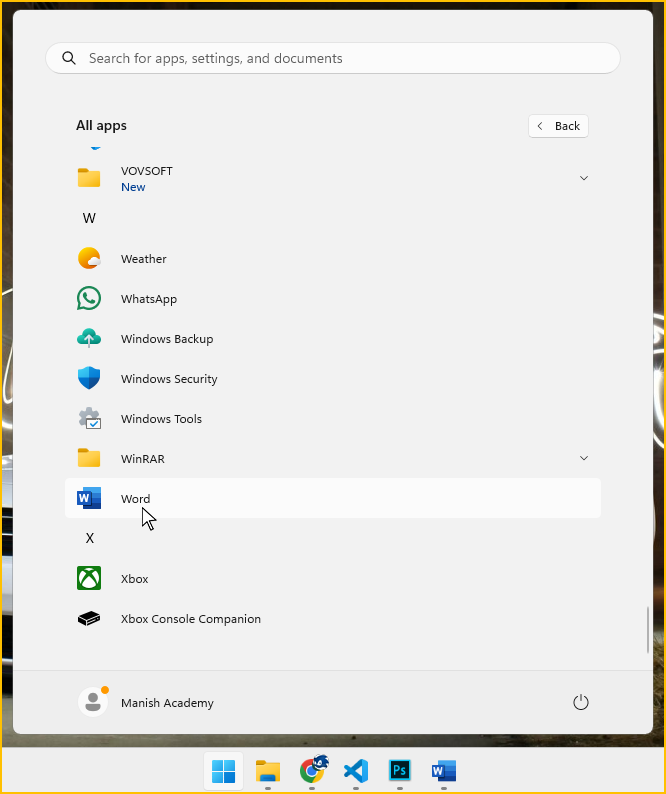
Task: Expand the VOVSOFT folder chevron
Action: [x=584, y=178]
